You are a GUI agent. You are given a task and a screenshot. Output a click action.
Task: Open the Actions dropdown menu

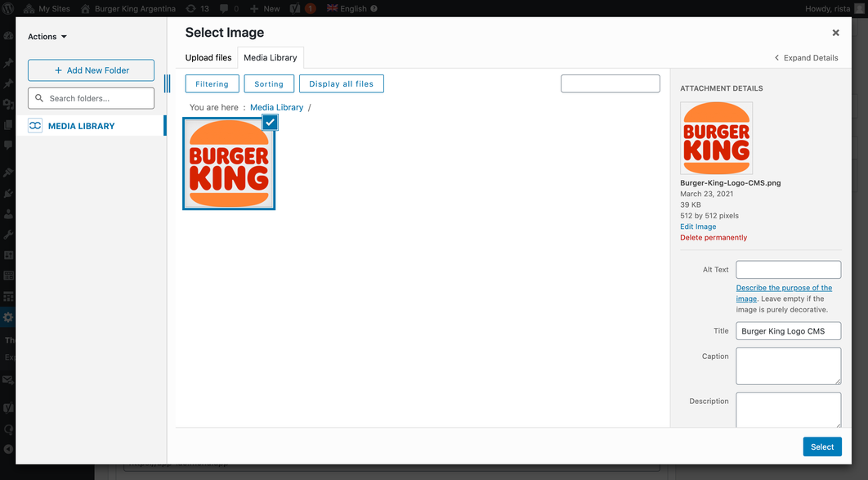coord(47,37)
